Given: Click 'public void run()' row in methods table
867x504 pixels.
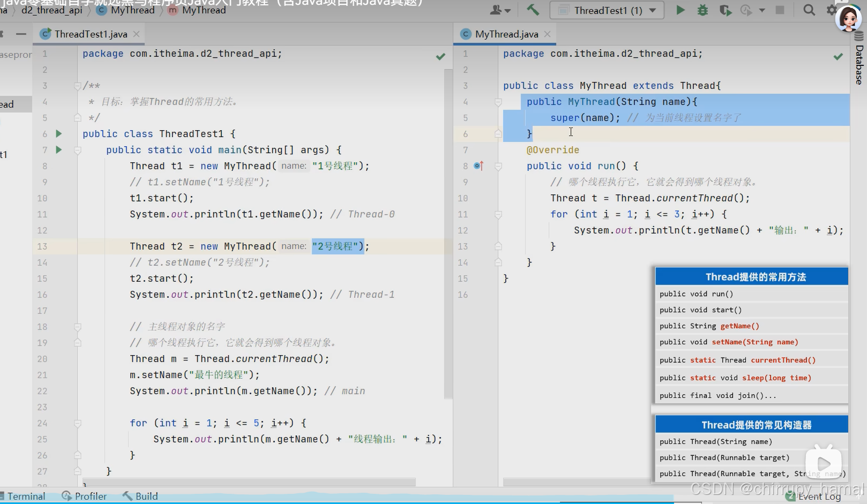Looking at the screenshot, I should pos(752,294).
